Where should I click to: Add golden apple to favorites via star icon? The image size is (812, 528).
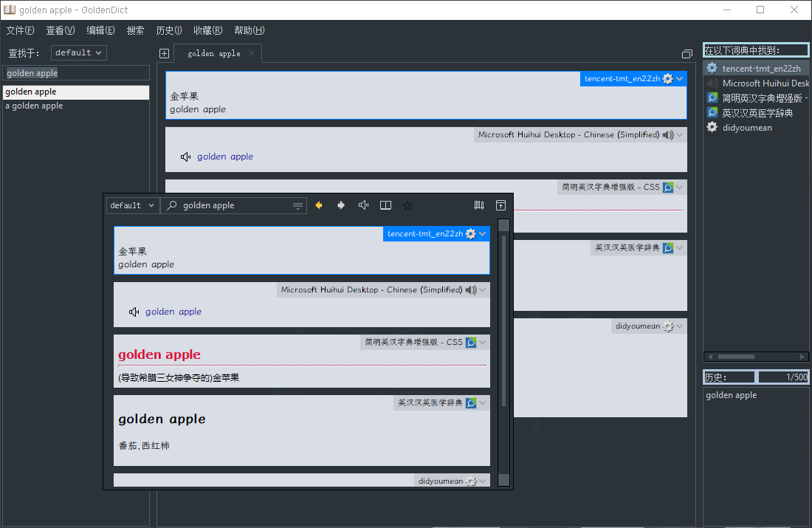pos(407,205)
